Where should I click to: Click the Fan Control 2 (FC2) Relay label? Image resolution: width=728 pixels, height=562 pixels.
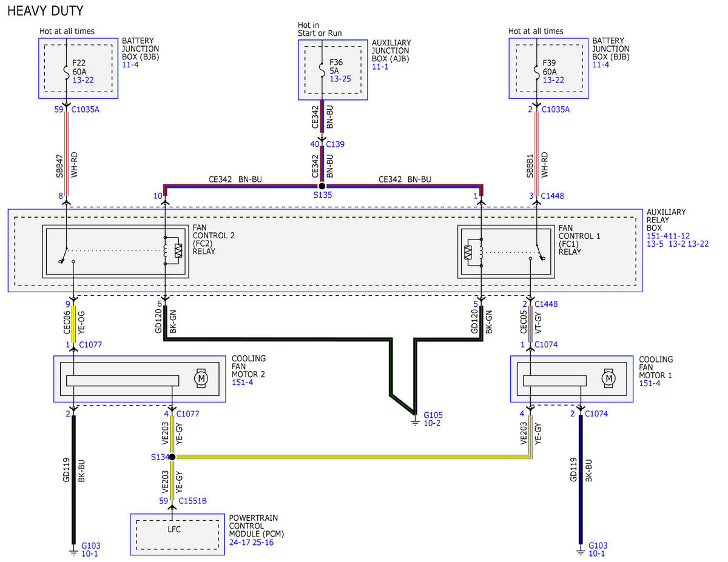pos(212,239)
